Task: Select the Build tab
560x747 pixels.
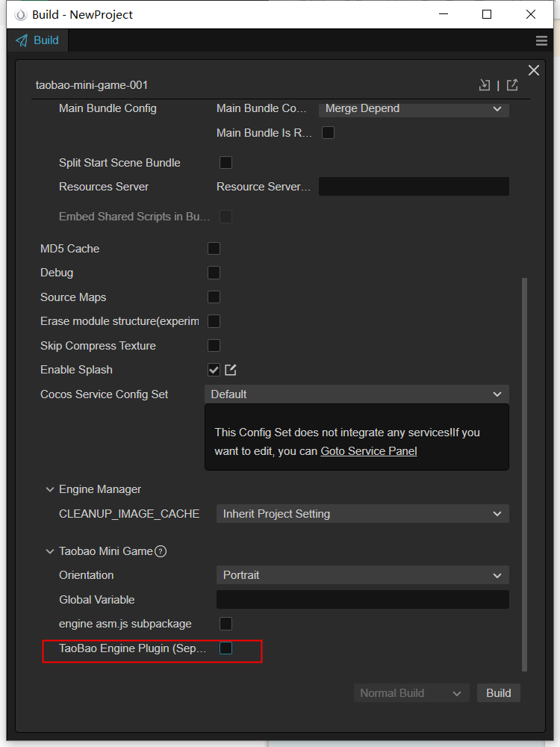Action: click(x=37, y=40)
